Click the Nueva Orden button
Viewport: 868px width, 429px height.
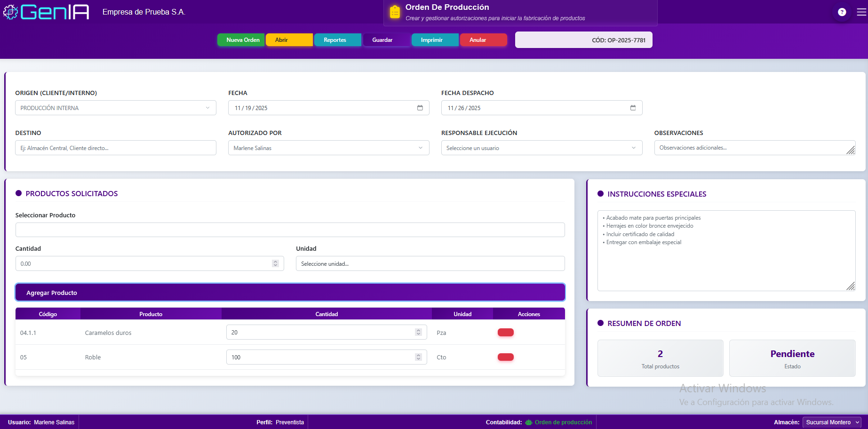point(242,40)
